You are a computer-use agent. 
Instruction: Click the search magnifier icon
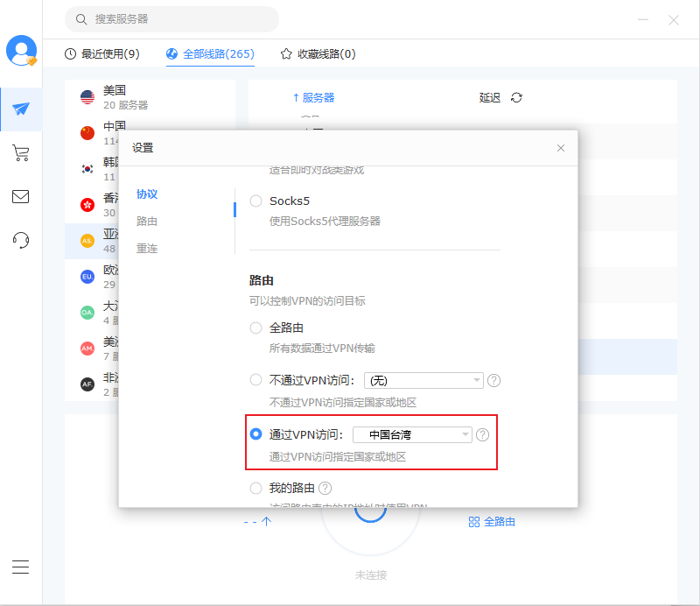[81, 19]
